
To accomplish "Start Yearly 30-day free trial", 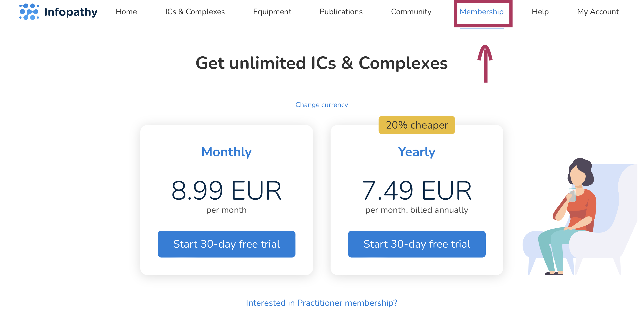I will coord(416,244).
